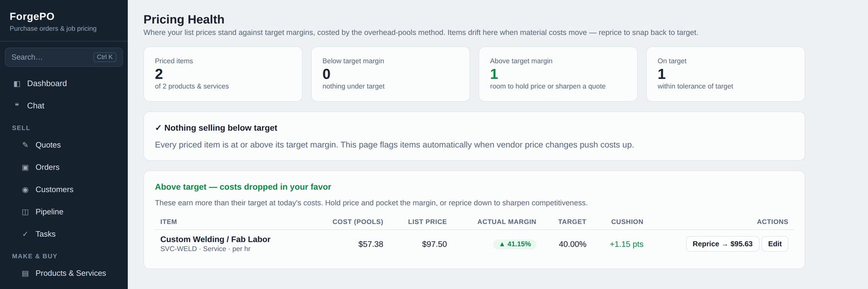Screen dimensions: 868x289
Task: Click the 41.15% actual margin badge
Action: [x=515, y=244]
